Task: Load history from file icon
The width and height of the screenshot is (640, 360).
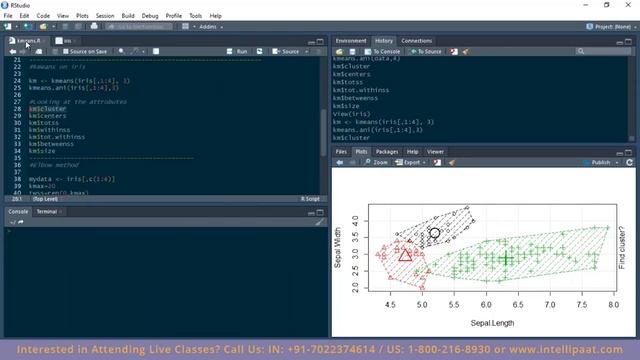Action: click(339, 51)
